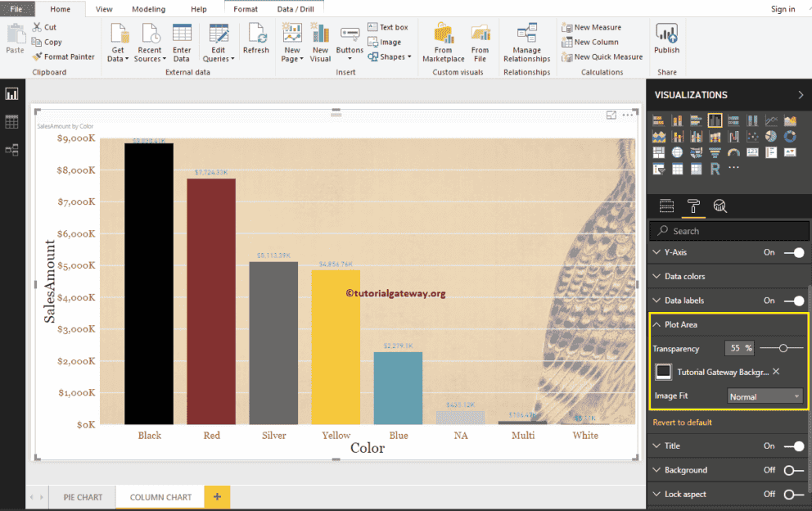
Task: Open the chart's More options ellipsis
Action: click(x=627, y=115)
